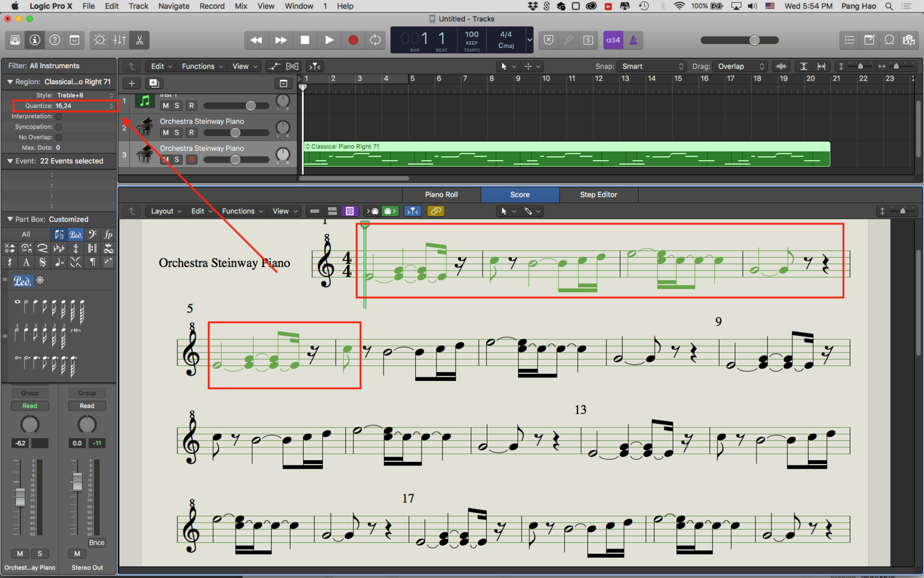Mute track 2 Orchestra Steinway Piano
Image resolution: width=924 pixels, height=578 pixels.
pos(166,132)
